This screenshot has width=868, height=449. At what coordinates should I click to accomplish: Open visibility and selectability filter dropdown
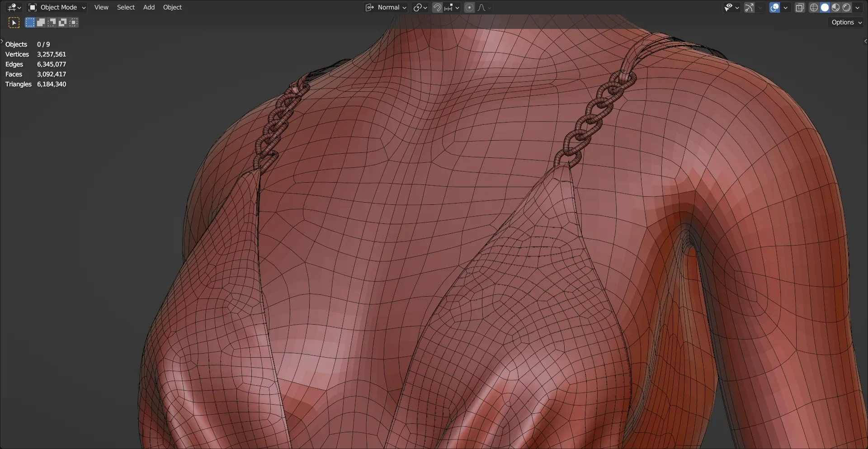point(731,7)
